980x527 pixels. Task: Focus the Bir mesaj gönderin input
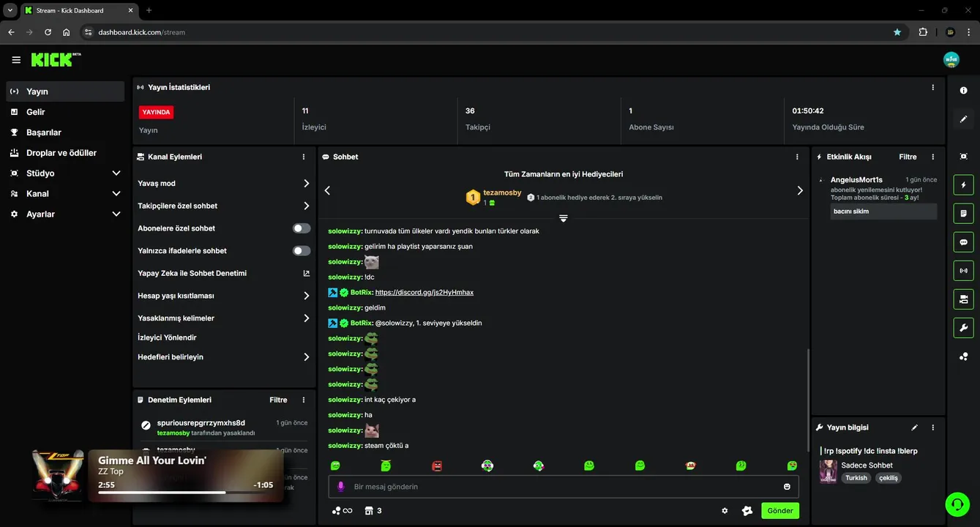click(x=564, y=487)
